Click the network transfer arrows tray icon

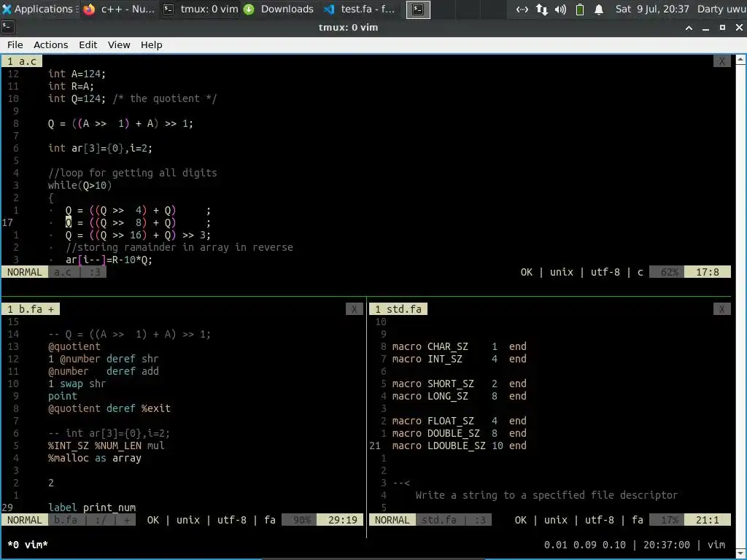[x=542, y=9]
